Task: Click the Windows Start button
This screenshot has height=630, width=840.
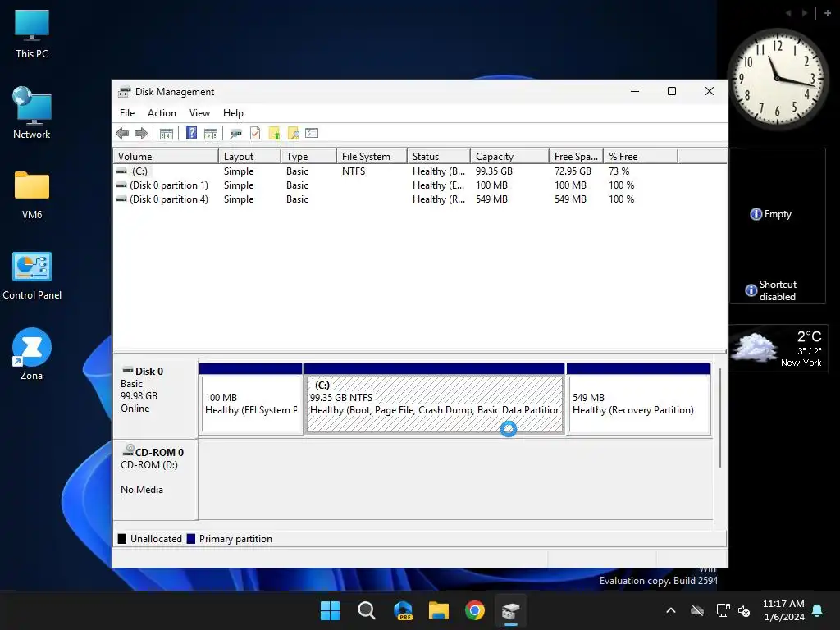Action: [330, 610]
